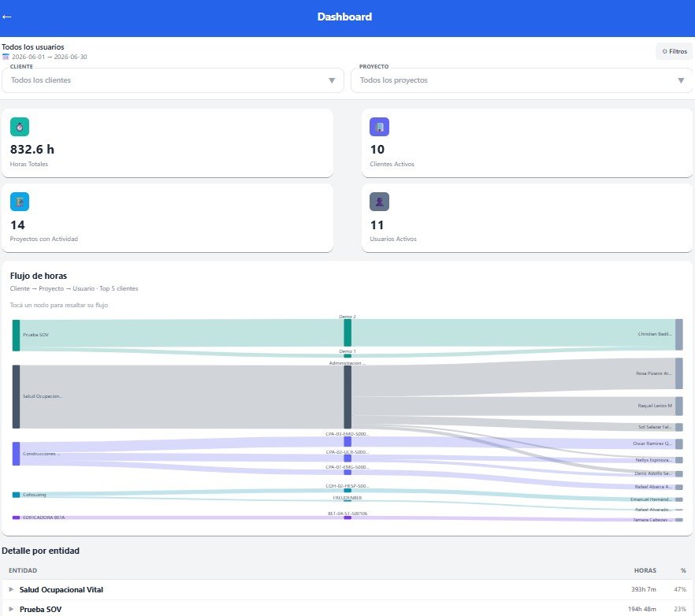695x616 pixels.
Task: Highlight the Salud Ocupacional client node
Action: click(16, 397)
